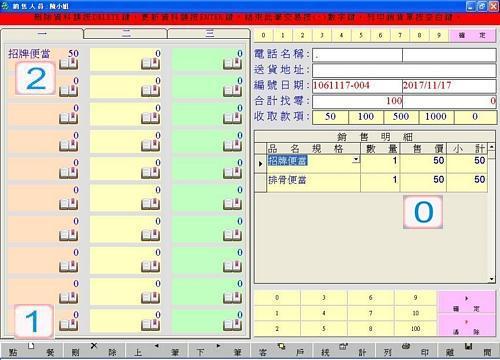Open the 統計 statistics icon
The width and height of the screenshot is (500, 360).
[344, 346]
